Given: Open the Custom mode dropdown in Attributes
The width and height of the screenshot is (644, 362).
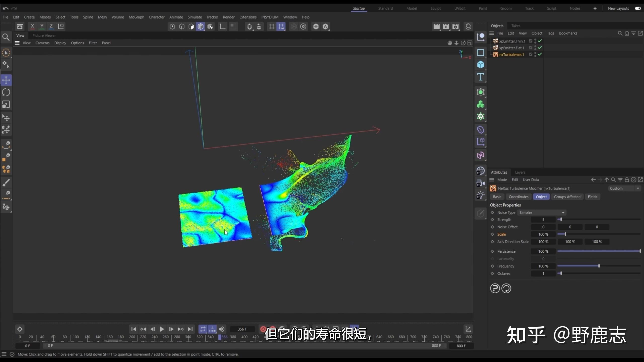Looking at the screenshot, I should [624, 188].
